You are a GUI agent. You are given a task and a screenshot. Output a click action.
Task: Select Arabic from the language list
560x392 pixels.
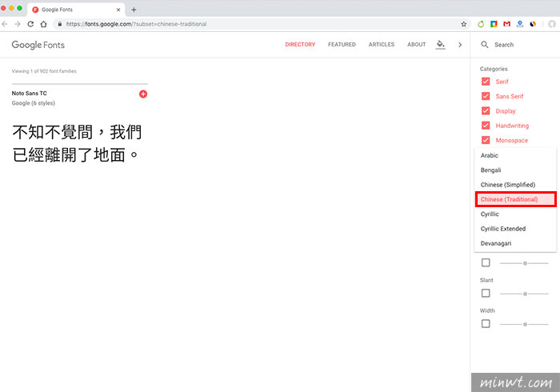point(515,155)
